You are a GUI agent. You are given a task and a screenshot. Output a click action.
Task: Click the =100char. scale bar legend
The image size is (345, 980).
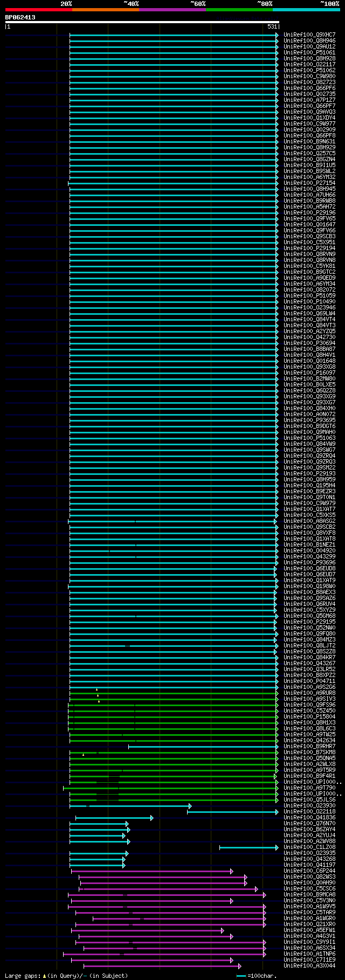pos(257,976)
